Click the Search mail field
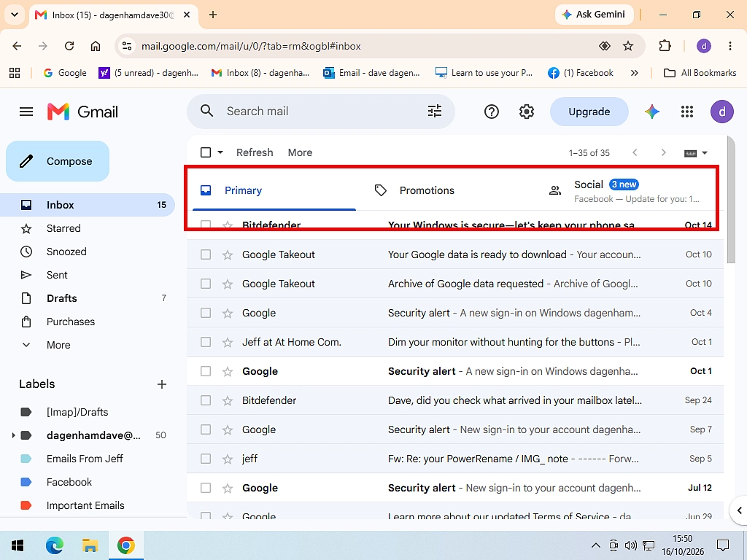This screenshot has height=560, width=747. pyautogui.click(x=320, y=112)
